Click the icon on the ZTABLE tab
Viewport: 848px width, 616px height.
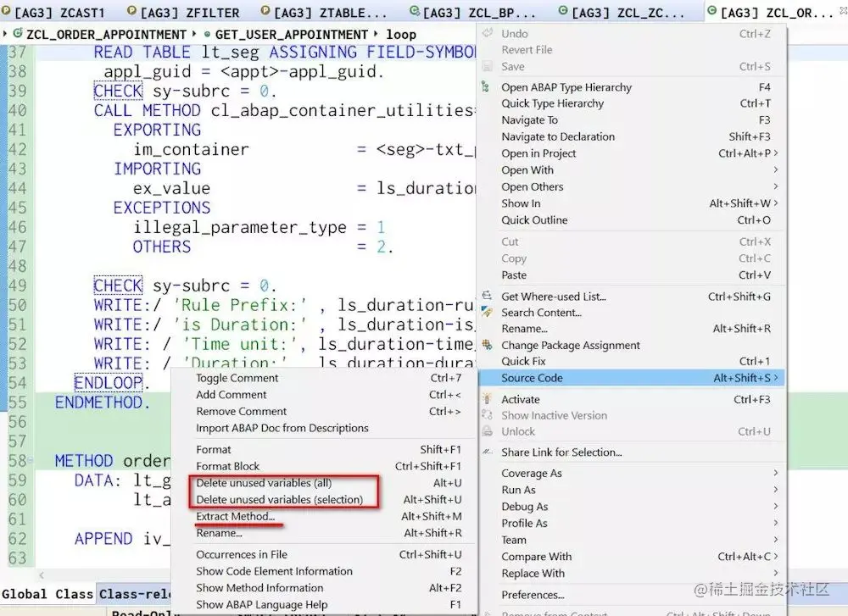pyautogui.click(x=265, y=11)
